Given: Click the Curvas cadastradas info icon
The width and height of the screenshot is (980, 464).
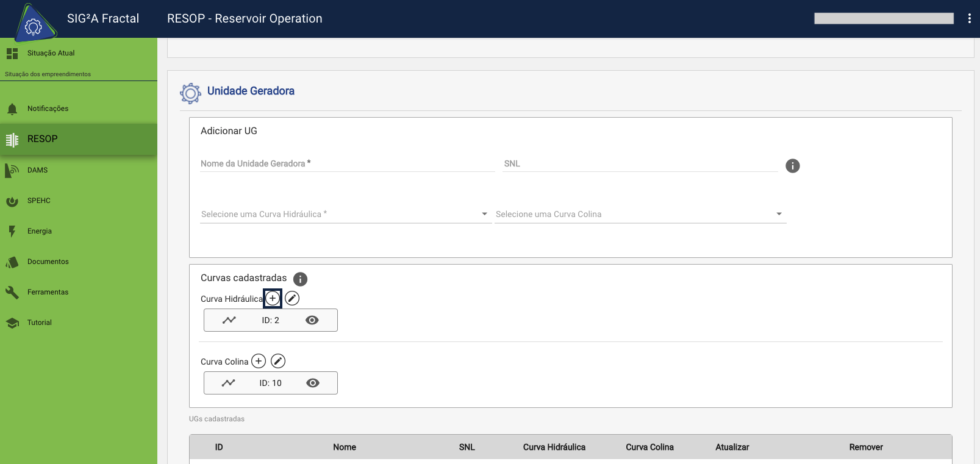Looking at the screenshot, I should click(300, 279).
